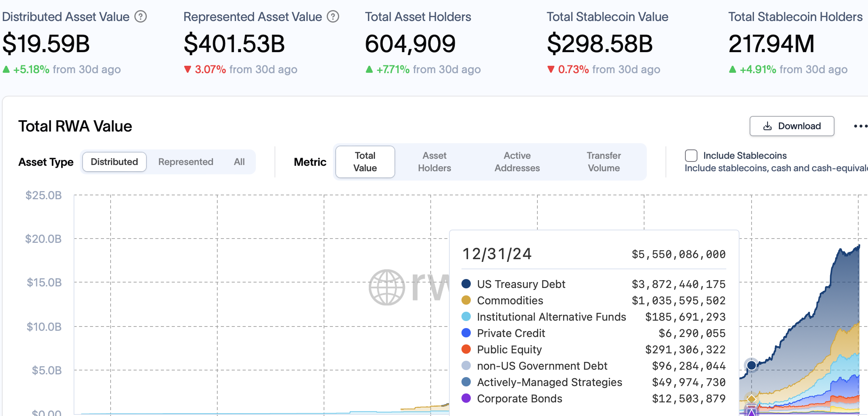The image size is (868, 416).
Task: Click the Public Equity legend dot
Action: click(x=466, y=349)
